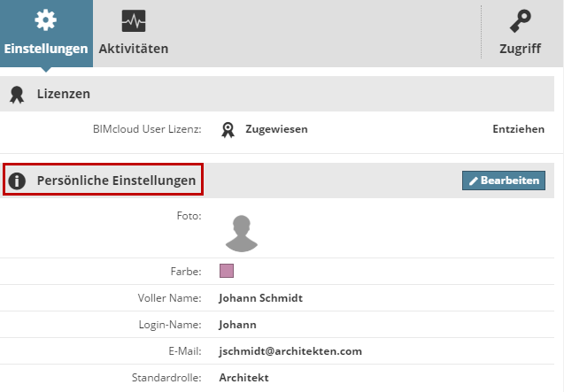The height and width of the screenshot is (392, 564).
Task: Click the BIMcloud User Lizenz label
Action: pos(147,129)
